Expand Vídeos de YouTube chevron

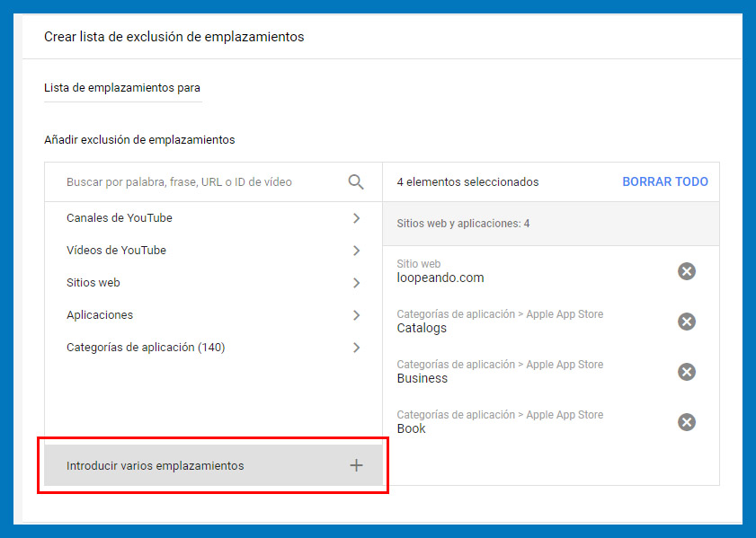click(x=356, y=251)
